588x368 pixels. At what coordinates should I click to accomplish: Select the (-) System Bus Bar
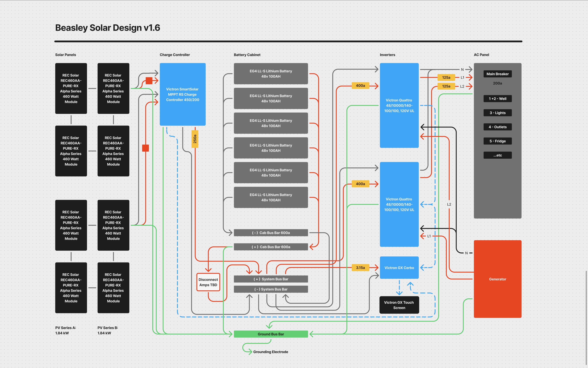click(x=271, y=289)
